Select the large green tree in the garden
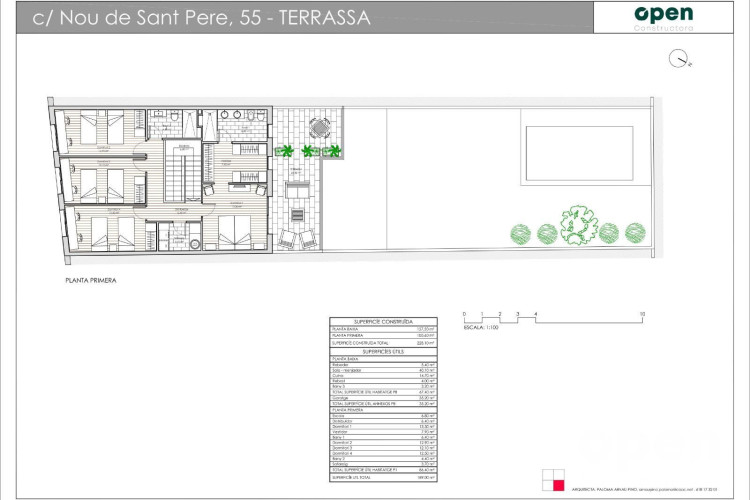 (x=578, y=223)
